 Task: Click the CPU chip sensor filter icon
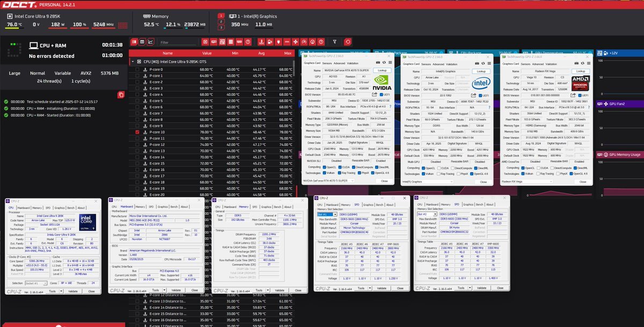tap(206, 42)
